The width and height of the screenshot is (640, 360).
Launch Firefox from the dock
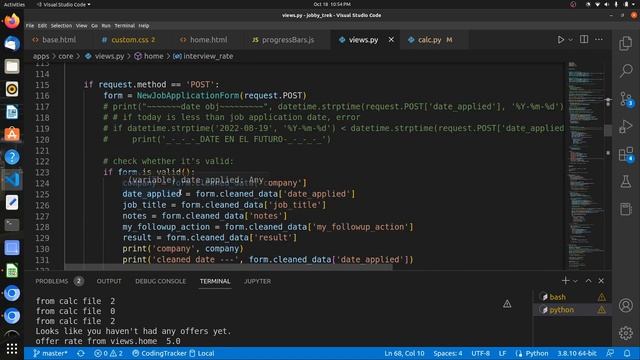tap(12, 21)
